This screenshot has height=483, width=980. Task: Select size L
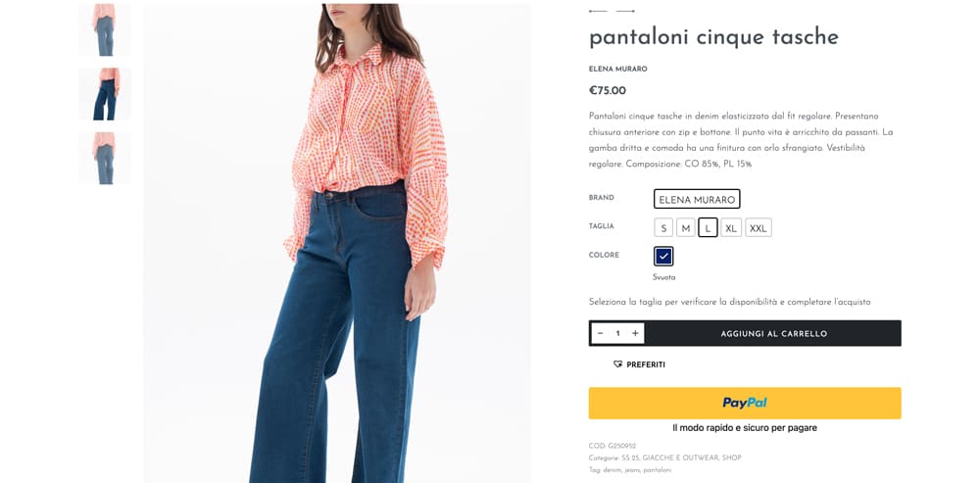click(708, 227)
